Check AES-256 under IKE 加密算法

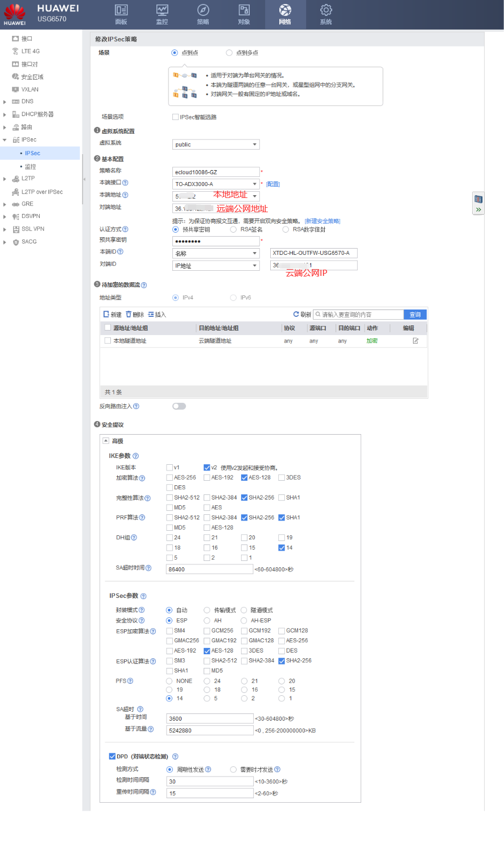[x=170, y=478]
